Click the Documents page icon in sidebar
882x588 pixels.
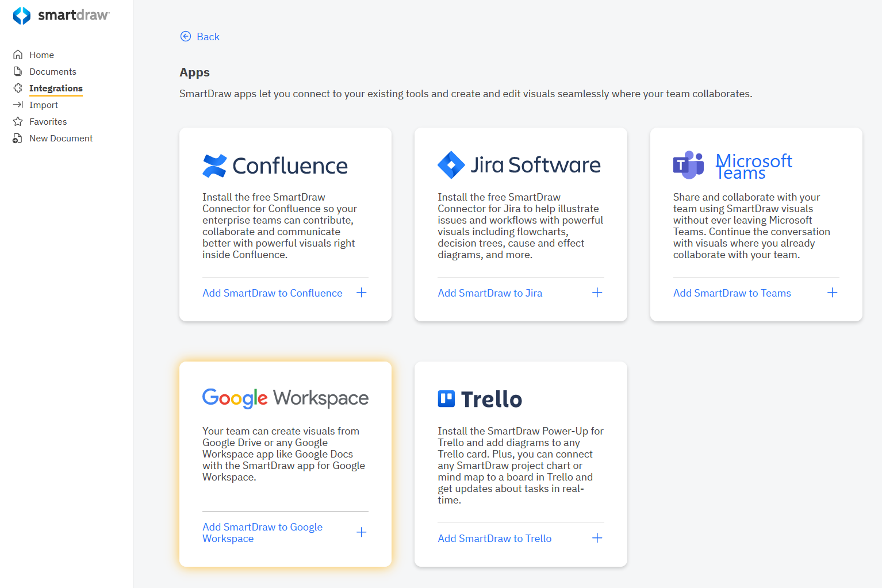[x=18, y=72]
